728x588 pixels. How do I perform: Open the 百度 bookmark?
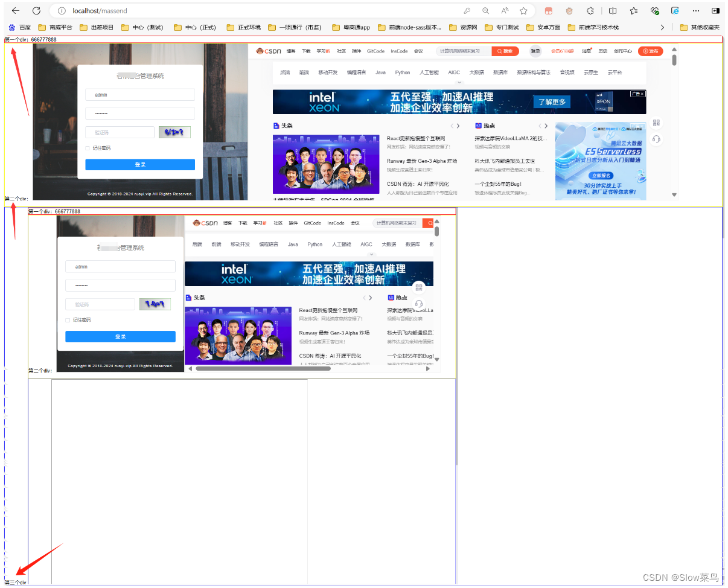(x=19, y=27)
